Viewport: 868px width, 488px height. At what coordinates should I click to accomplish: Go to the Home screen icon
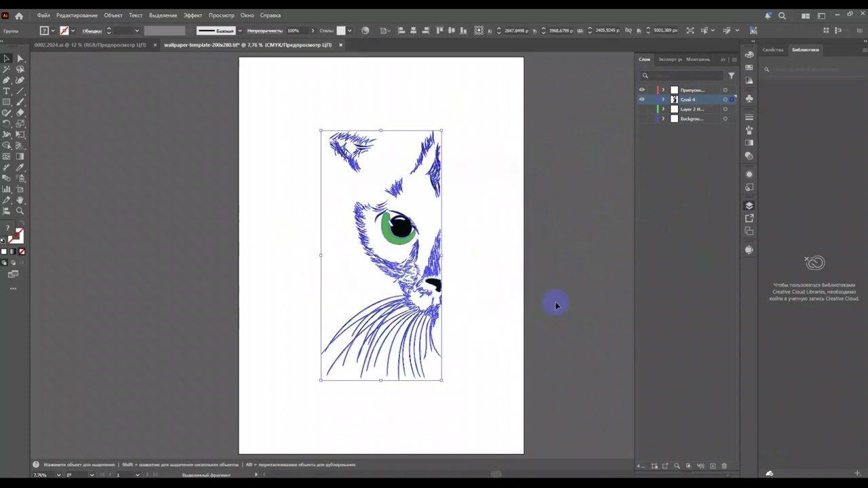coord(19,16)
